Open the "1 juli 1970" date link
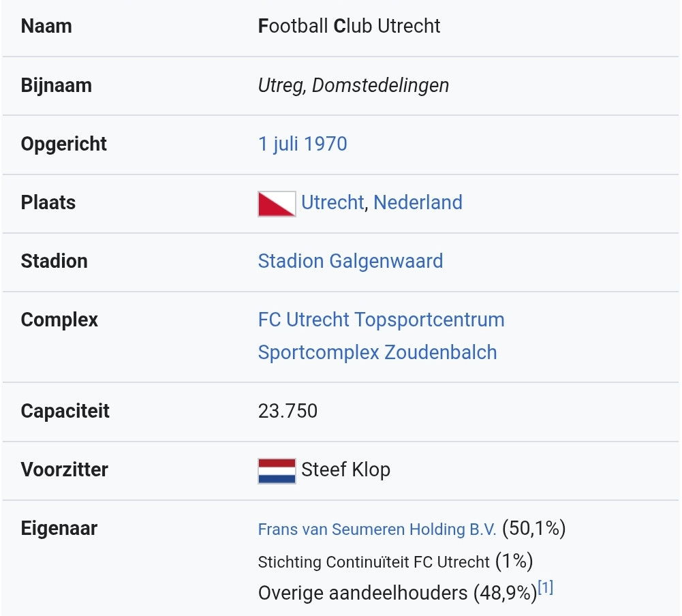The width and height of the screenshot is (682, 616). (303, 144)
